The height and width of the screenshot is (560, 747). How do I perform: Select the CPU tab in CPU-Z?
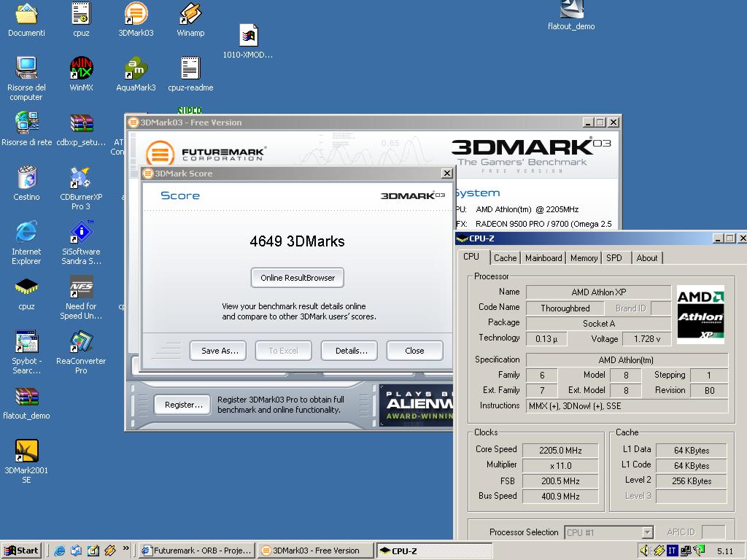pos(471,256)
